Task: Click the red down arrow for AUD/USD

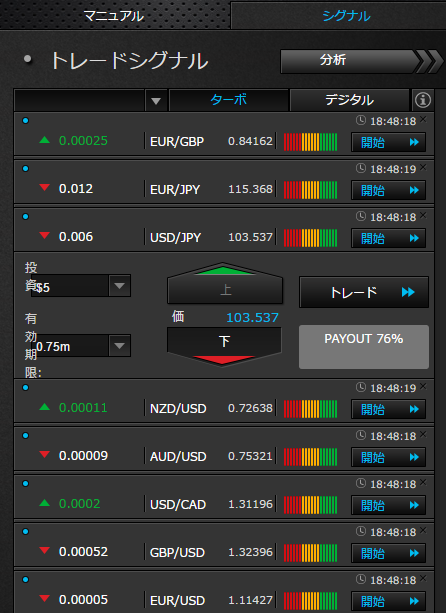Action: (x=45, y=454)
